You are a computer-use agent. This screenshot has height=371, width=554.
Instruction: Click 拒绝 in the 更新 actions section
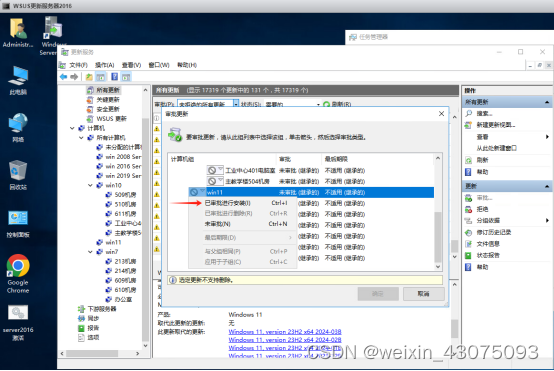[x=482, y=209]
